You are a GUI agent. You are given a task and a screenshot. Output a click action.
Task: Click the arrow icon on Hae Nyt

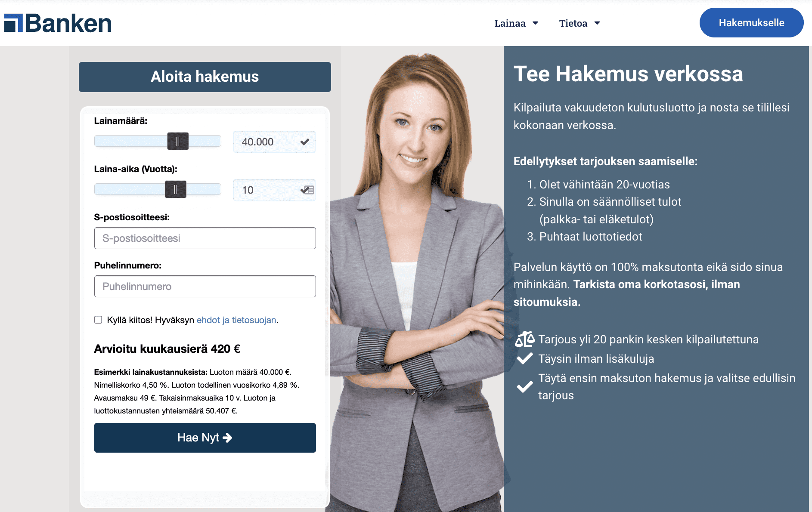[227, 438]
